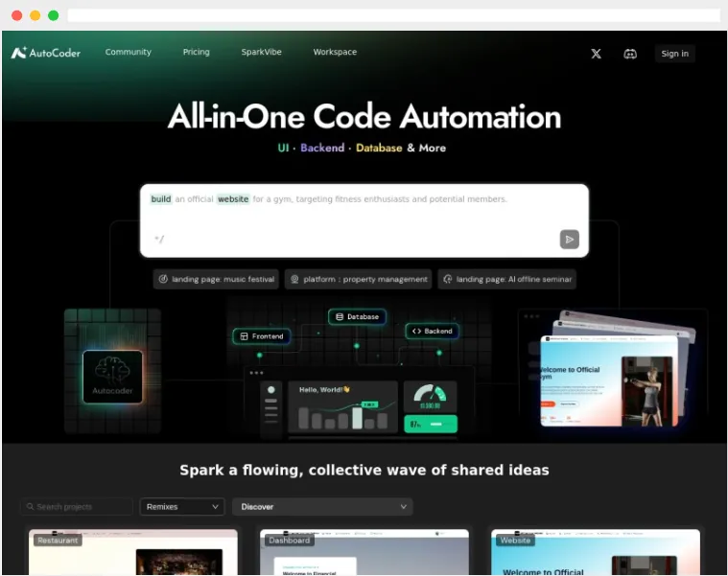Click the gym website preview image

609,381
